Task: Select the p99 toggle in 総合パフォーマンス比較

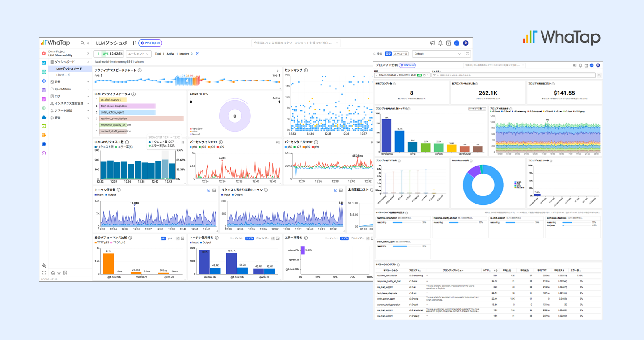Action: (170, 238)
